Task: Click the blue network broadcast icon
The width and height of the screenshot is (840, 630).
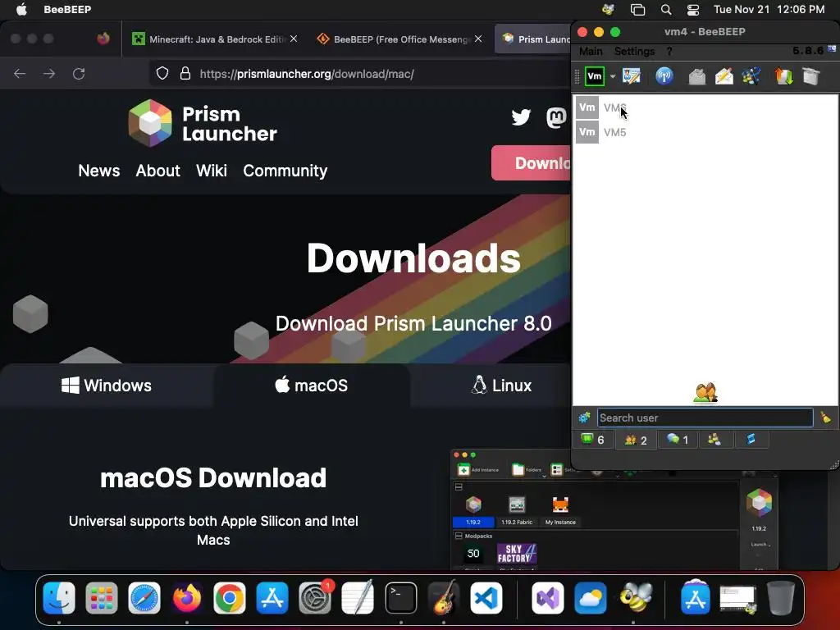Action: point(664,76)
